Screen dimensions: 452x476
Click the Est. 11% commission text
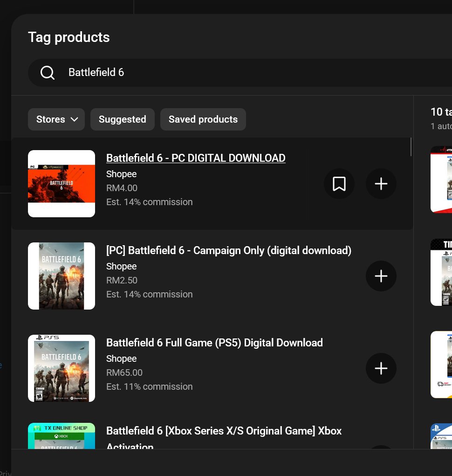tap(149, 386)
